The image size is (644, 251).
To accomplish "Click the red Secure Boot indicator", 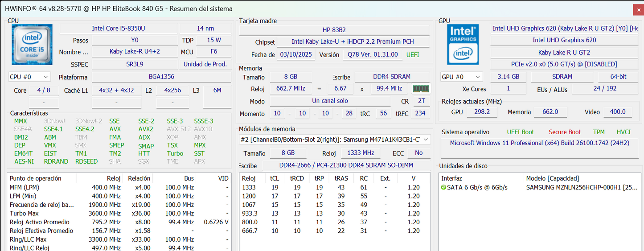I will tap(565, 132).
